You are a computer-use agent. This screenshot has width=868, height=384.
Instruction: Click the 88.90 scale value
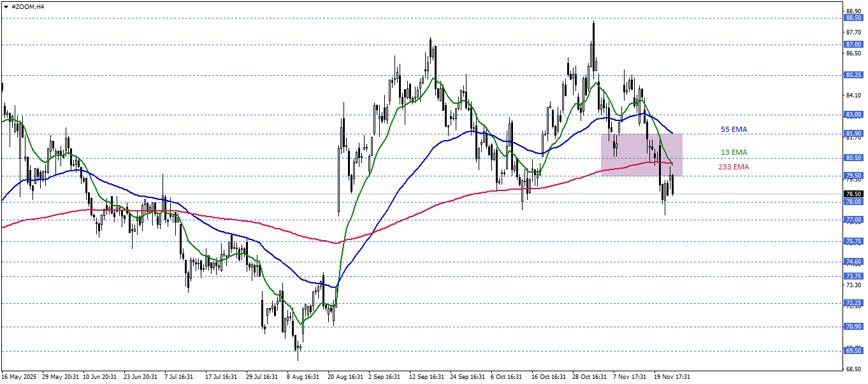[x=854, y=11]
